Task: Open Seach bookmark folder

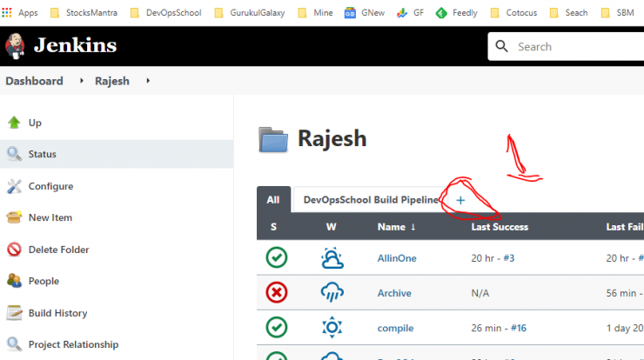Action: (569, 13)
